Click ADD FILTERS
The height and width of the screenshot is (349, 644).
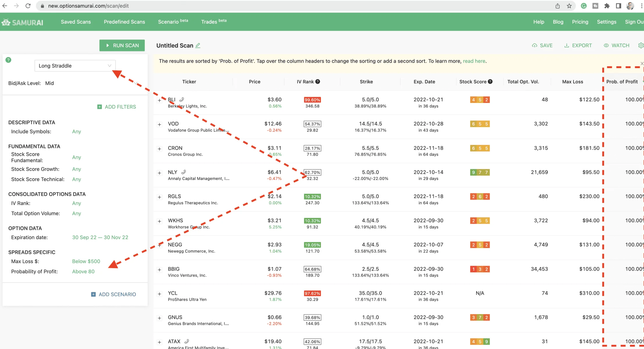pos(117,107)
